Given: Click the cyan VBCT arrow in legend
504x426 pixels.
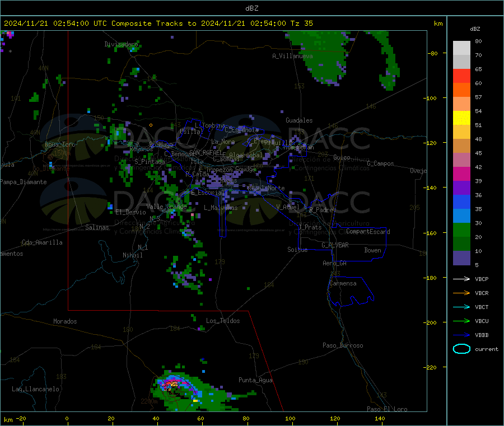Looking at the screenshot, I should pos(461,307).
